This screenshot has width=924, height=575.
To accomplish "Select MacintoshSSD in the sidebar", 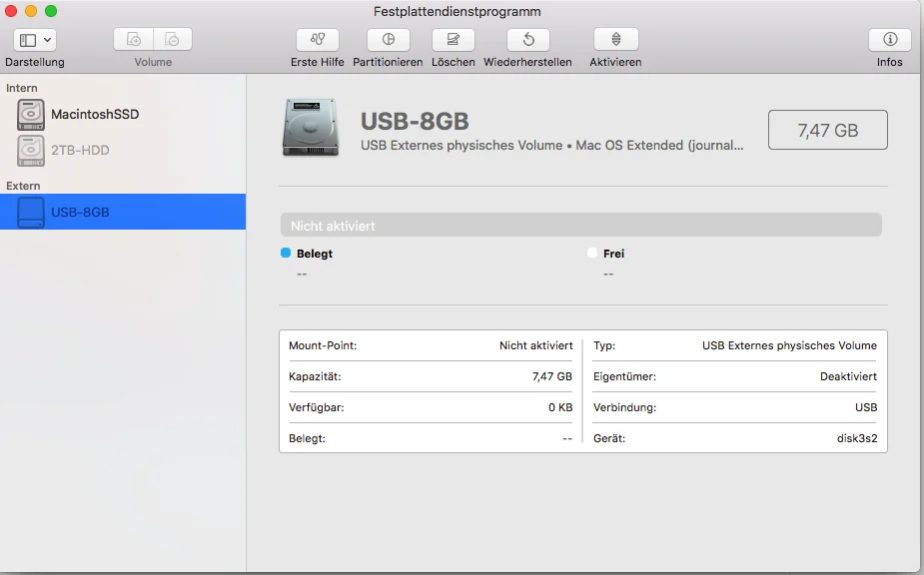I will pos(95,114).
